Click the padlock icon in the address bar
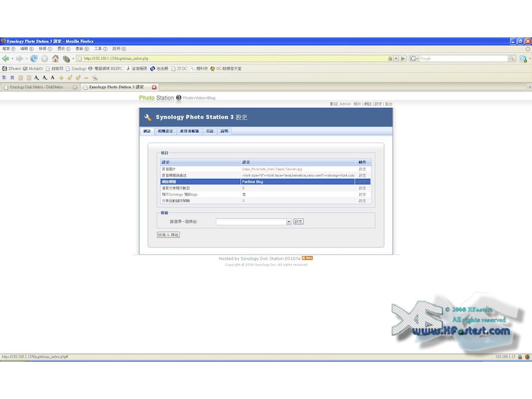Viewport: 532px width, 399px height. click(390, 59)
